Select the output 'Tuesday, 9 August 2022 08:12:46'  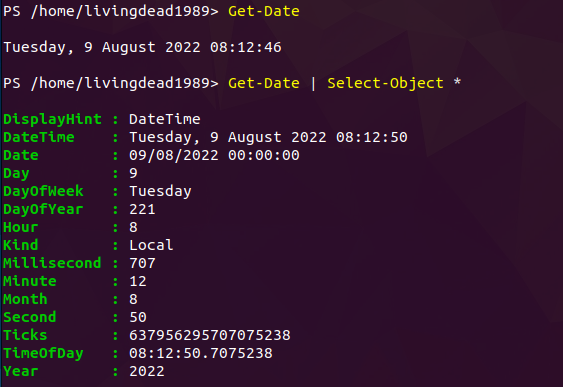tap(142, 47)
